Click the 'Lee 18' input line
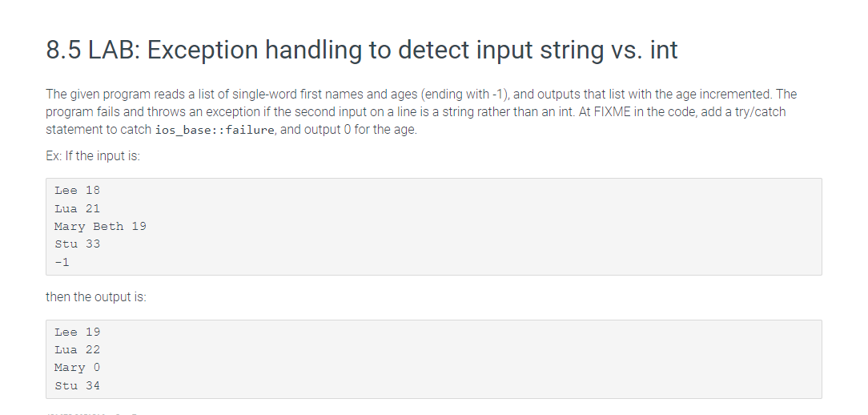 tap(77, 191)
